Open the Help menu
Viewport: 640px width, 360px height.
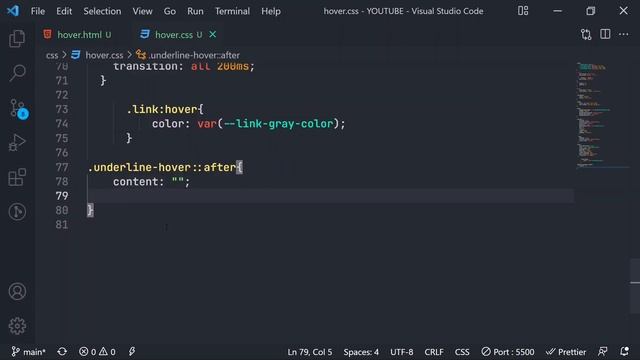tap(271, 11)
